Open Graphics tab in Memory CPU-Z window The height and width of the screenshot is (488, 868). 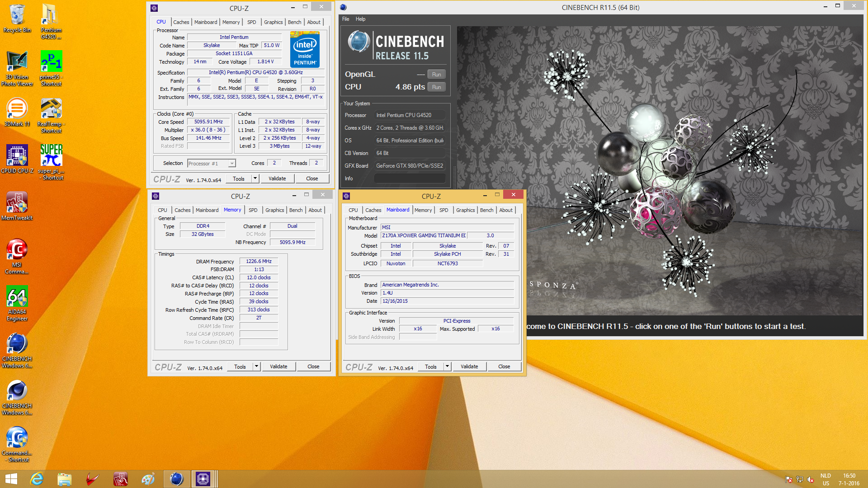point(275,210)
